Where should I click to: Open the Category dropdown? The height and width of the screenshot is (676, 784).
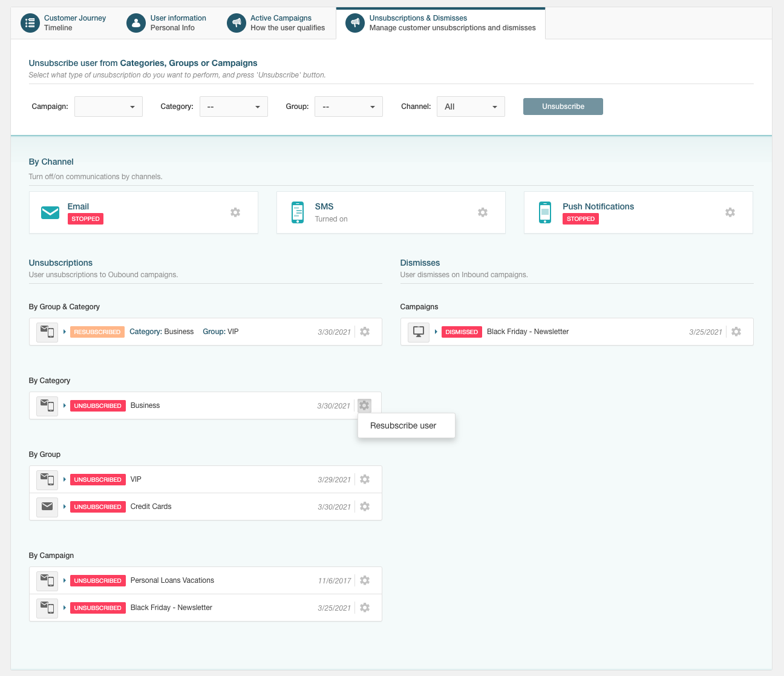point(234,107)
